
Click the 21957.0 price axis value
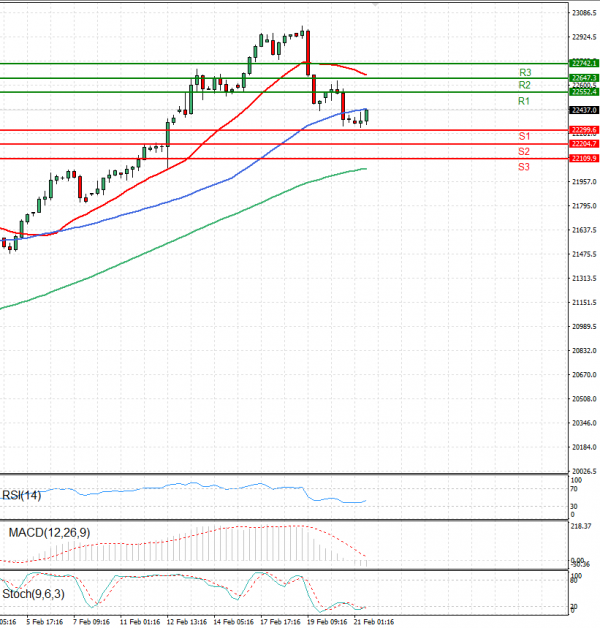click(x=584, y=182)
